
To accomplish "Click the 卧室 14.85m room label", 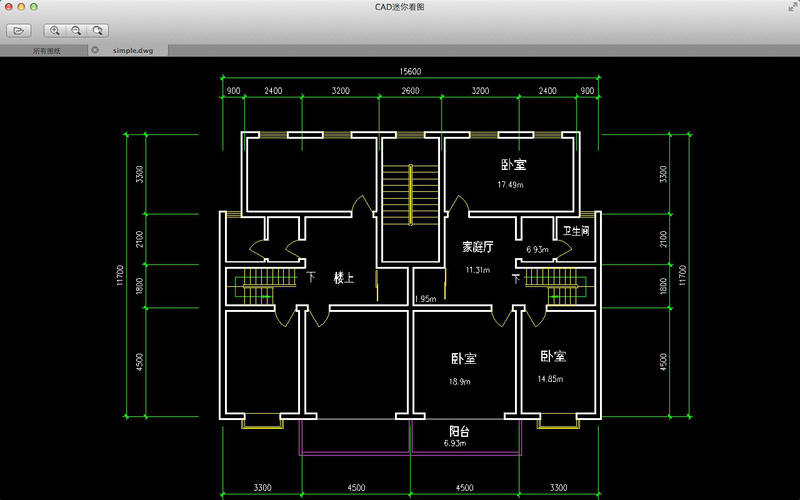I will click(553, 356).
